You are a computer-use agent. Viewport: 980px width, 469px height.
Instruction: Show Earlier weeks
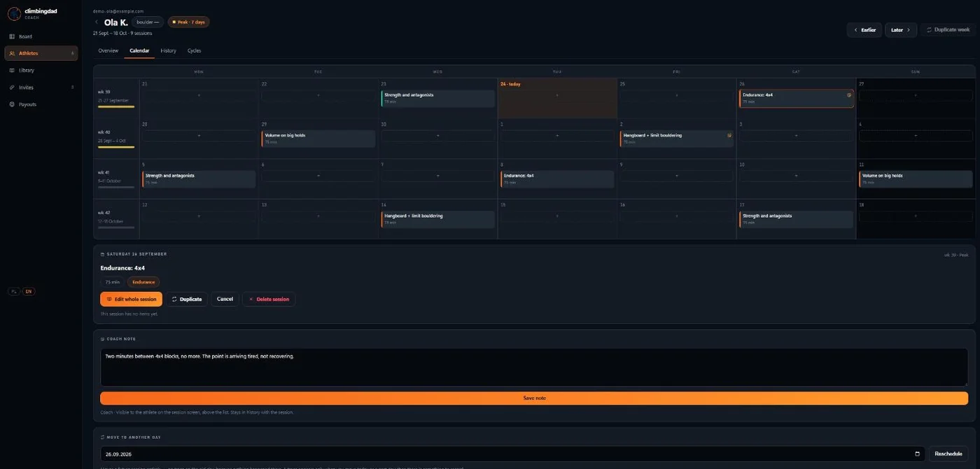(x=864, y=30)
